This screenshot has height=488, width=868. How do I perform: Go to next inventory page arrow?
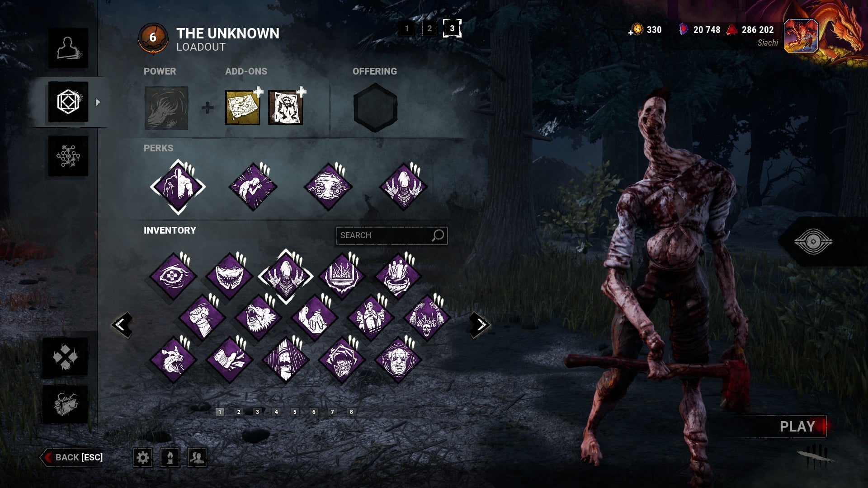(x=480, y=324)
